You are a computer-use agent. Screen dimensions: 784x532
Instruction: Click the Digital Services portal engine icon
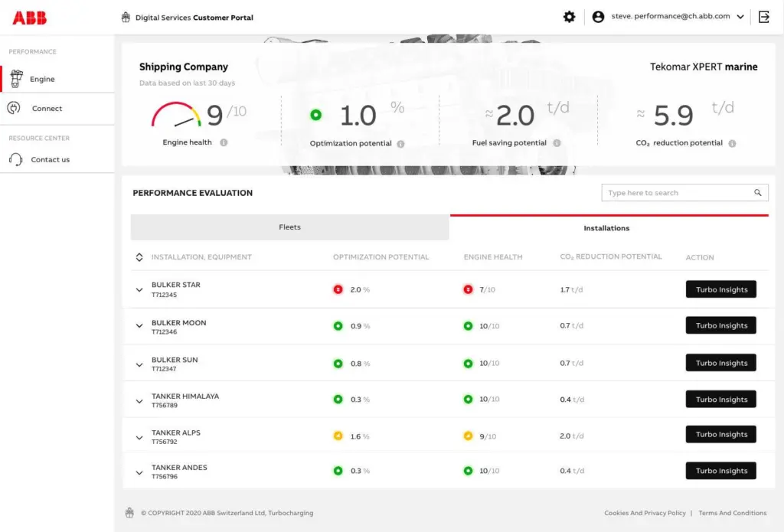click(126, 18)
